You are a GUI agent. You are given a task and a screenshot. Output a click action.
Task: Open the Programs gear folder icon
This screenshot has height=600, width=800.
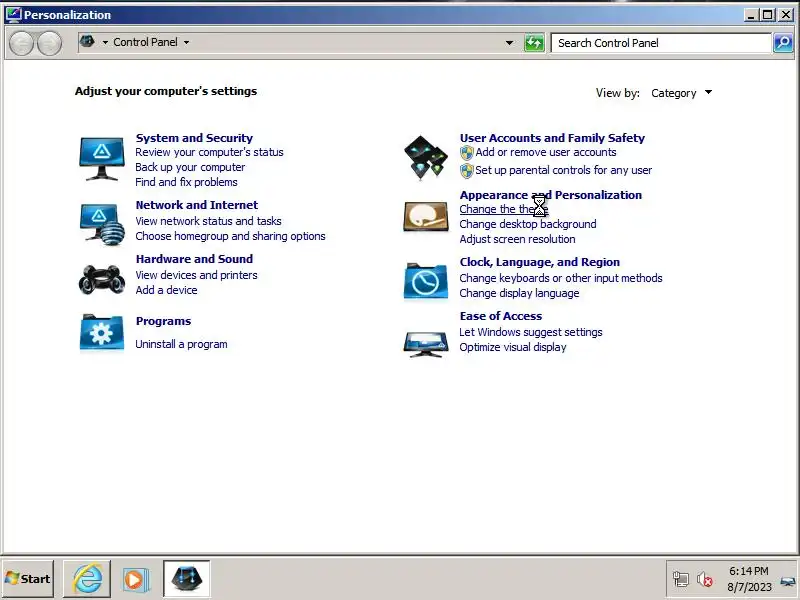pyautogui.click(x=102, y=333)
